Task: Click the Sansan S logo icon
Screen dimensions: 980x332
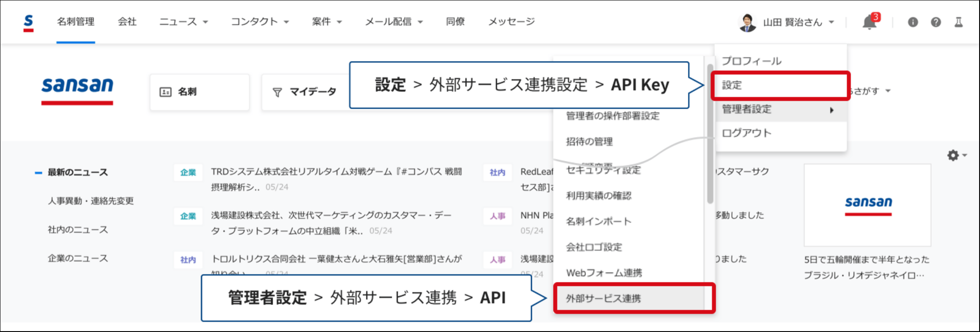Action: click(28, 22)
